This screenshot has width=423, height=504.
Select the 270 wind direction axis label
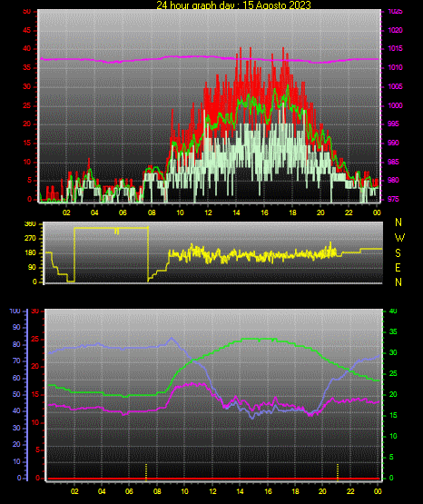click(30, 239)
